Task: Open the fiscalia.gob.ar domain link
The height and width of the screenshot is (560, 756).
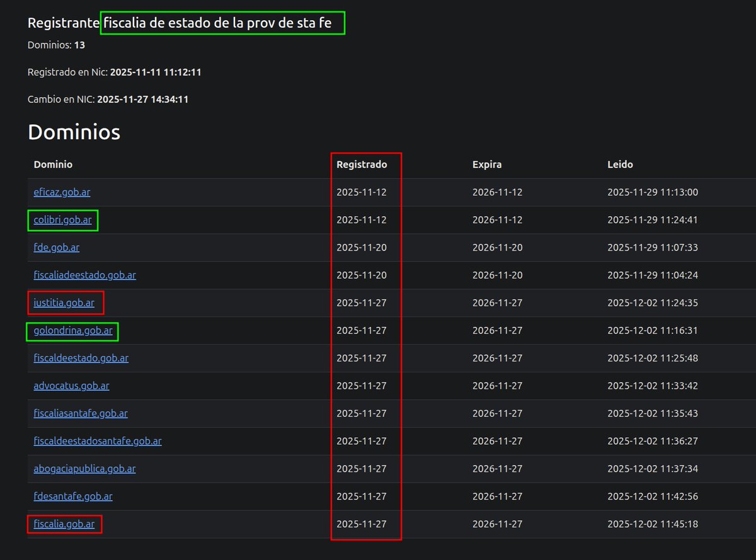Action: [x=64, y=524]
